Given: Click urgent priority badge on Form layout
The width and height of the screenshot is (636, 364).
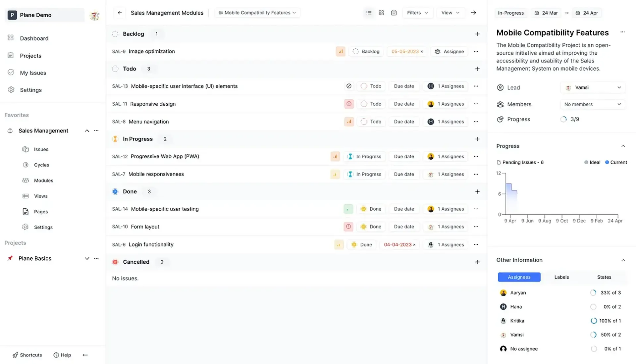Looking at the screenshot, I should point(348,227).
